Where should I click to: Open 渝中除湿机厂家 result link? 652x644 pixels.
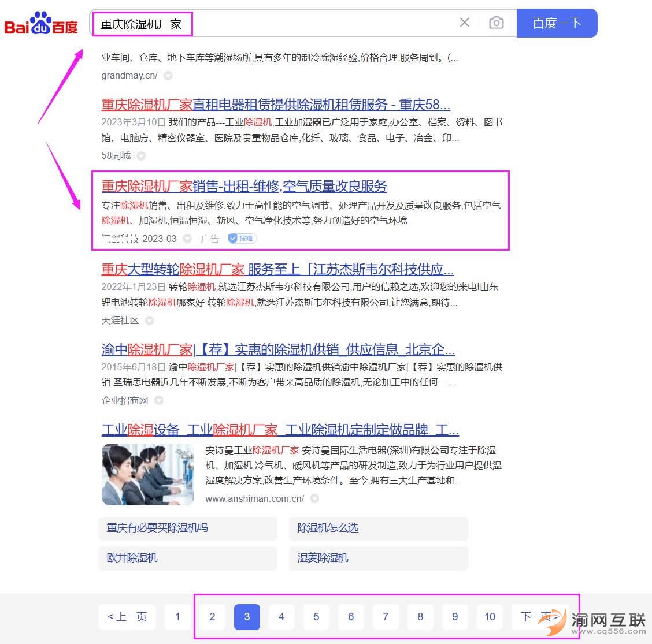(x=277, y=349)
